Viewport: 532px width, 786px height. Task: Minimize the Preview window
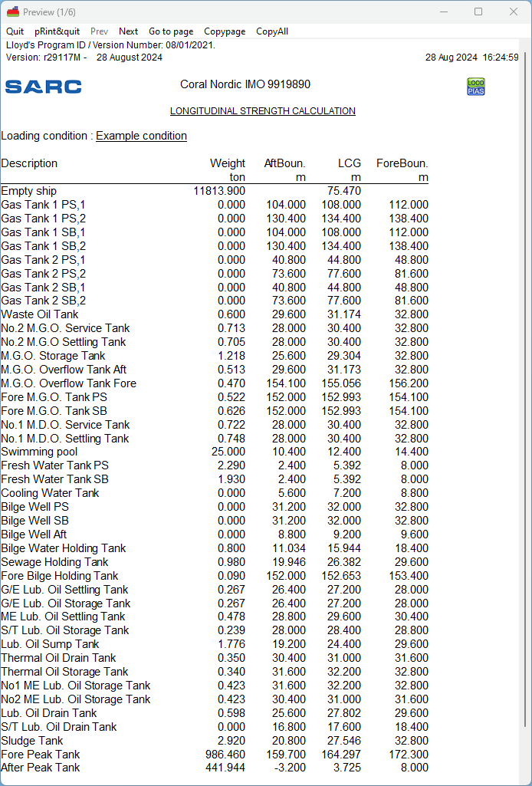[443, 12]
